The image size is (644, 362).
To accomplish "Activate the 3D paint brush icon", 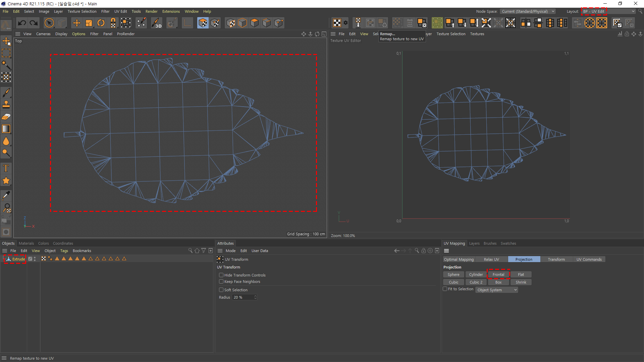I will click(x=156, y=23).
